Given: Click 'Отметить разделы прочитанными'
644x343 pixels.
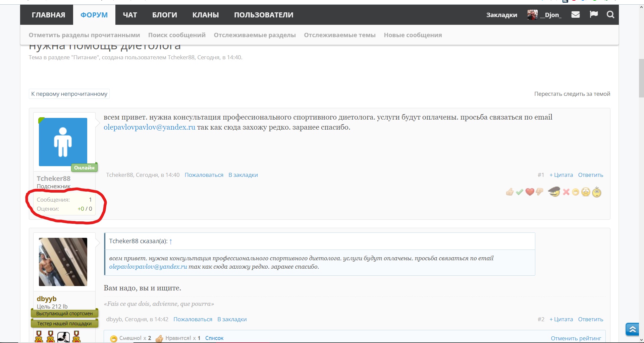Looking at the screenshot, I should [x=84, y=35].
